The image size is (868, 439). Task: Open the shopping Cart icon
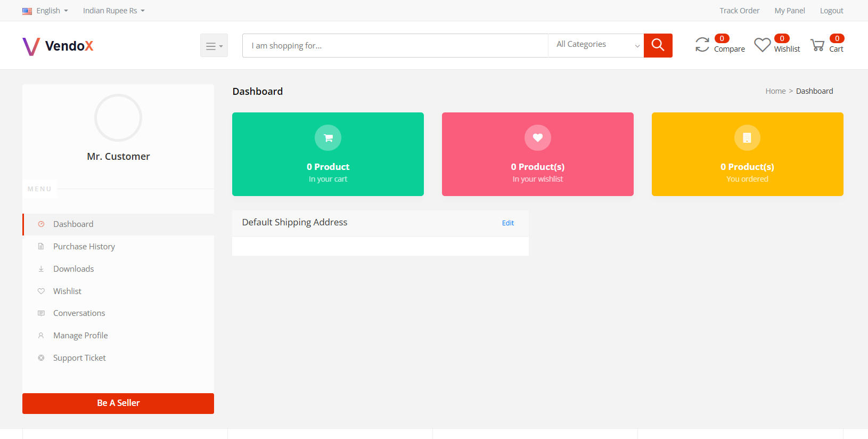coord(817,45)
